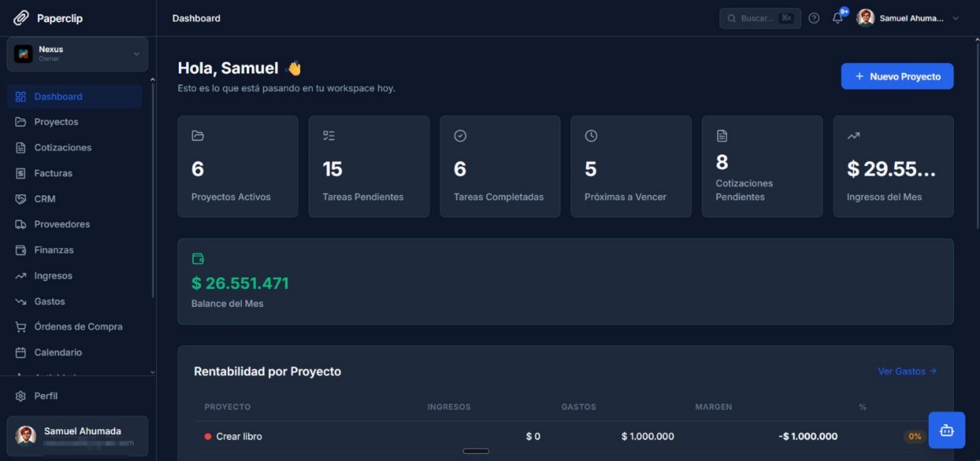Click the Nuevo Proyecto button

tap(897, 77)
